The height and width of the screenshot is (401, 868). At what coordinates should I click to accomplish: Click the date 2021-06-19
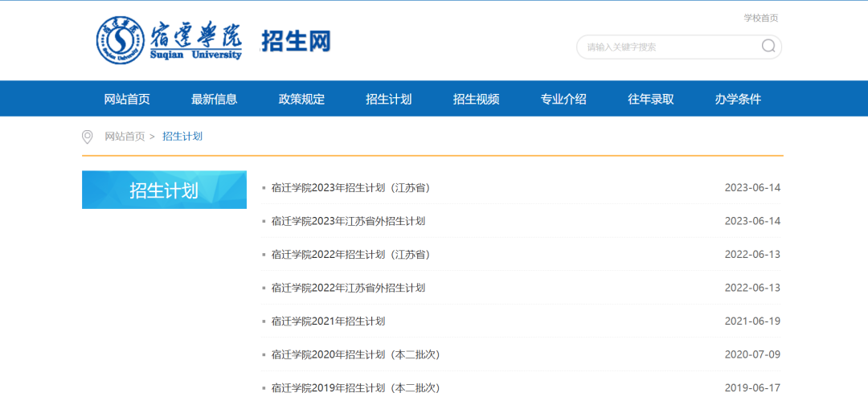752,321
